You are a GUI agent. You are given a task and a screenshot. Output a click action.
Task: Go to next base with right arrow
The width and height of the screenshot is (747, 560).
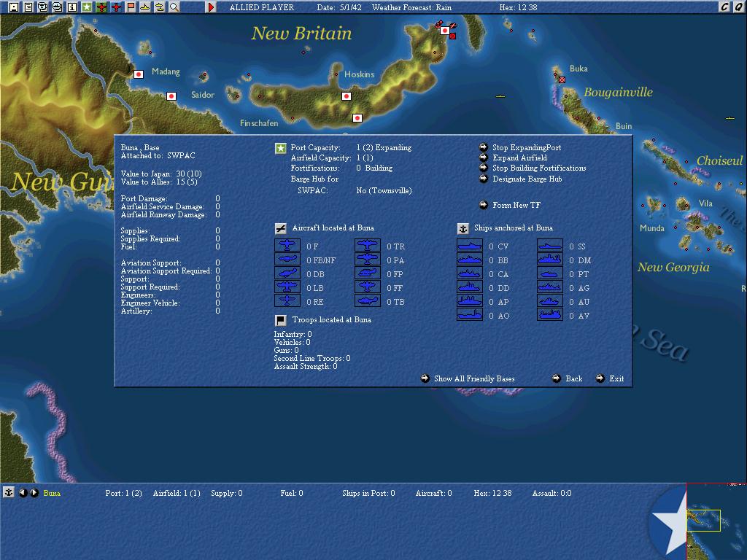click(34, 493)
